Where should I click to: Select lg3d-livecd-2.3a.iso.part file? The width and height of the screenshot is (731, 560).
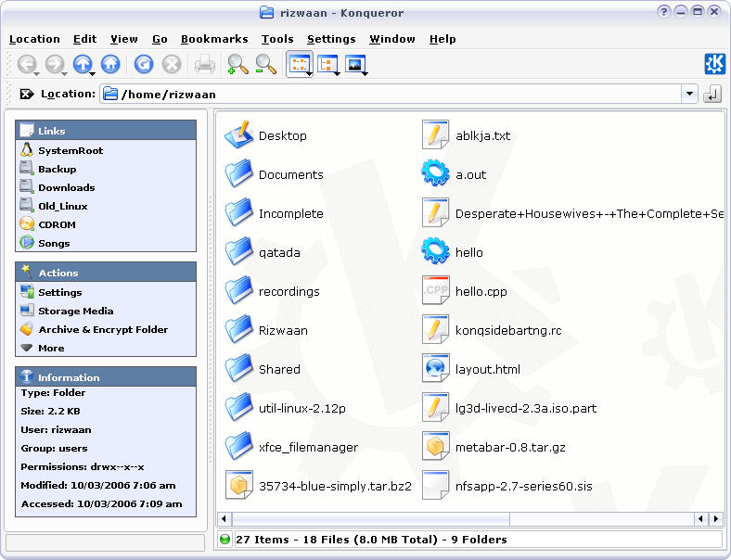coord(509,408)
